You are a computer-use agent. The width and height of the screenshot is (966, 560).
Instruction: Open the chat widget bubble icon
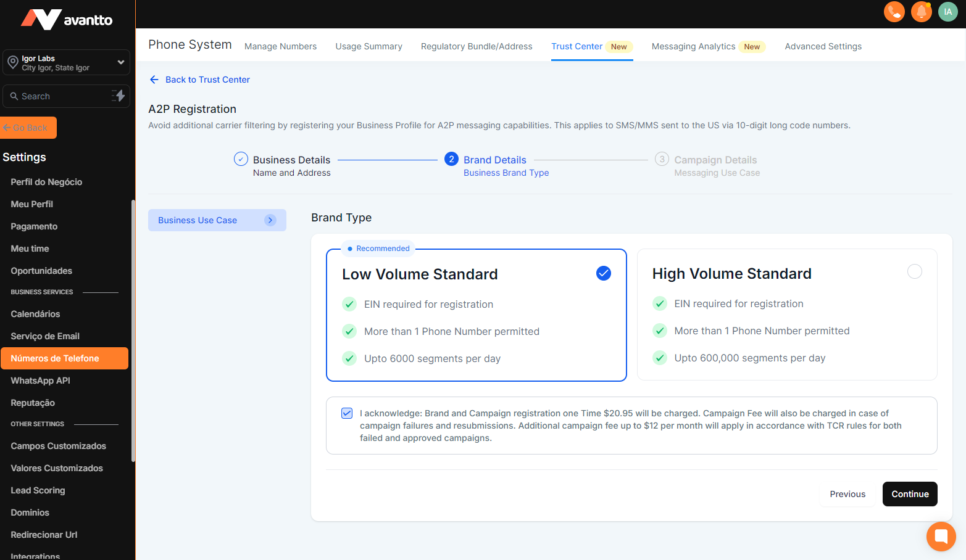[941, 536]
